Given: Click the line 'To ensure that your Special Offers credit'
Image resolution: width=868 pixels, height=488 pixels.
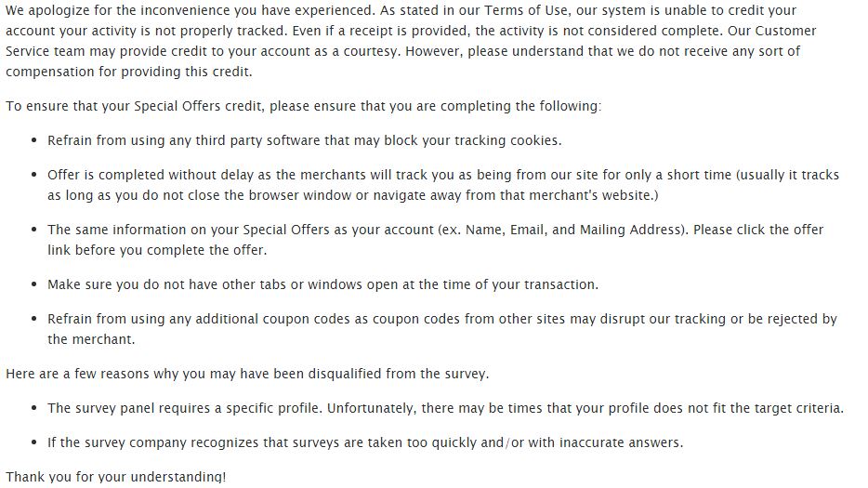Looking at the screenshot, I should pyautogui.click(x=303, y=106).
